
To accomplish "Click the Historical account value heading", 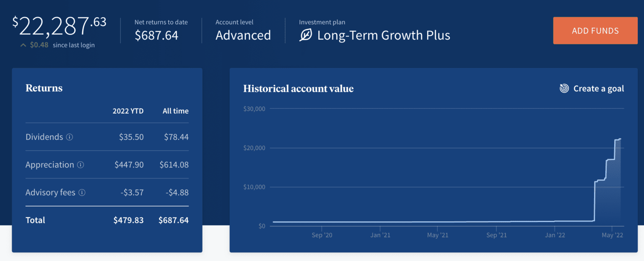I will [299, 88].
